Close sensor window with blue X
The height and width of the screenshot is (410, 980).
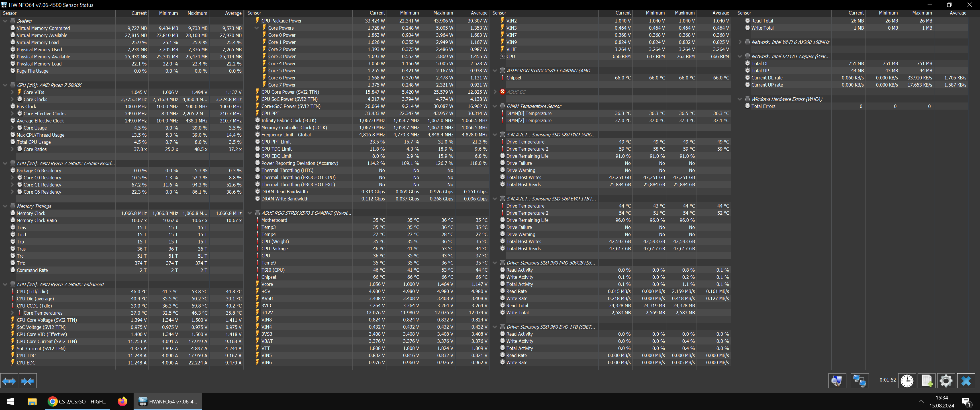(x=966, y=381)
